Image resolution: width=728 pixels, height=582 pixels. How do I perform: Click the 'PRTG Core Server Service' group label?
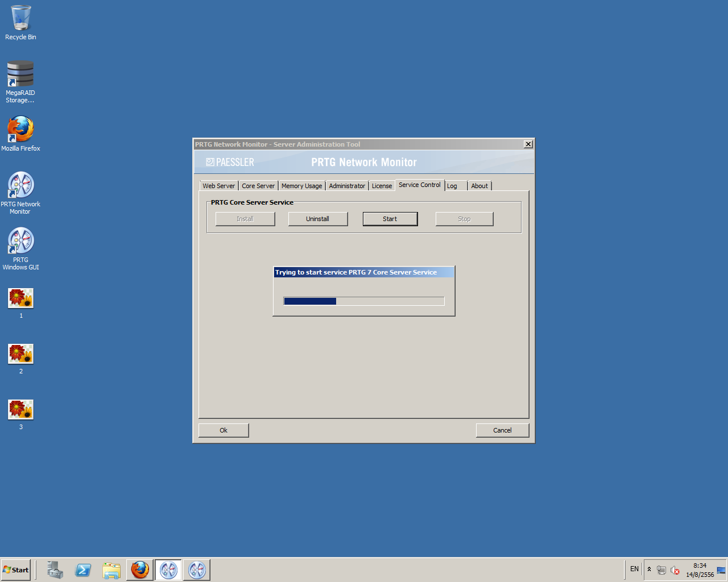[x=253, y=202]
